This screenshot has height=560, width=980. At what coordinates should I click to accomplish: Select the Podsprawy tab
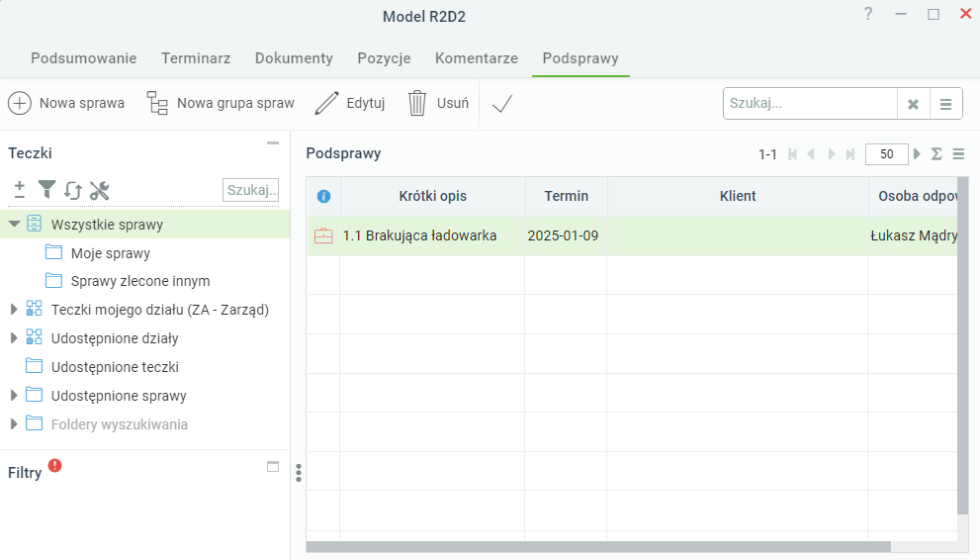coord(580,58)
